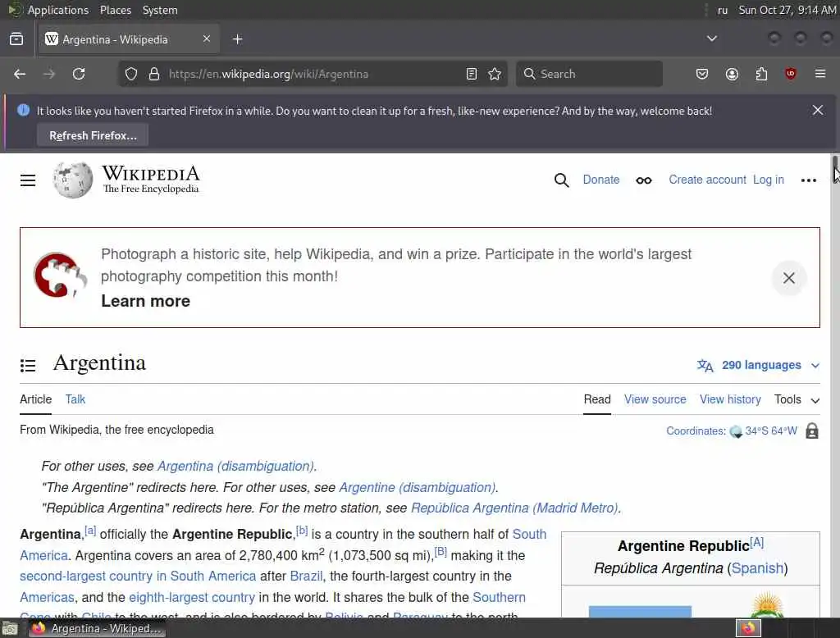Switch to the Talk tab
Viewport: 840px width, 638px height.
click(x=75, y=399)
